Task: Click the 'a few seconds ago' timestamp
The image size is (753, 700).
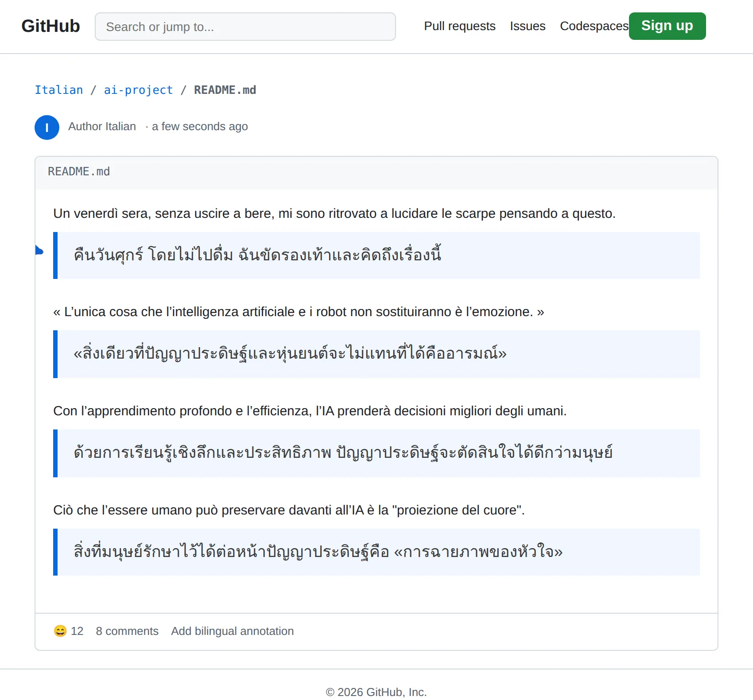Action: coord(200,127)
